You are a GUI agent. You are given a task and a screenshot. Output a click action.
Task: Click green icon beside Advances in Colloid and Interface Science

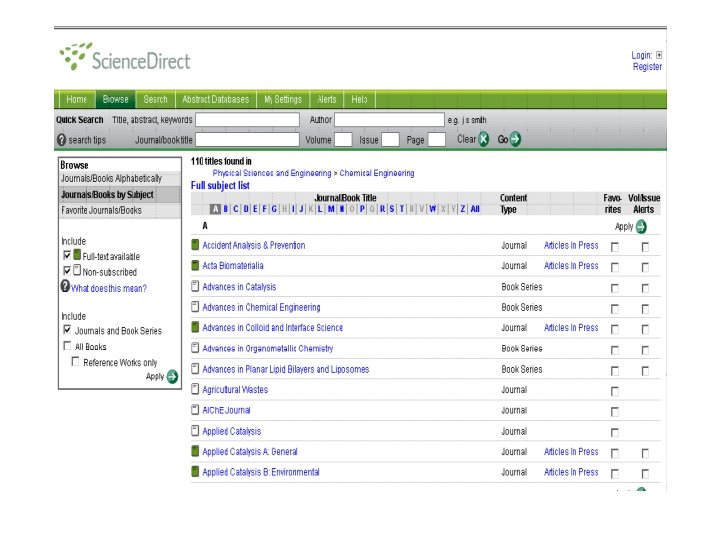click(195, 327)
